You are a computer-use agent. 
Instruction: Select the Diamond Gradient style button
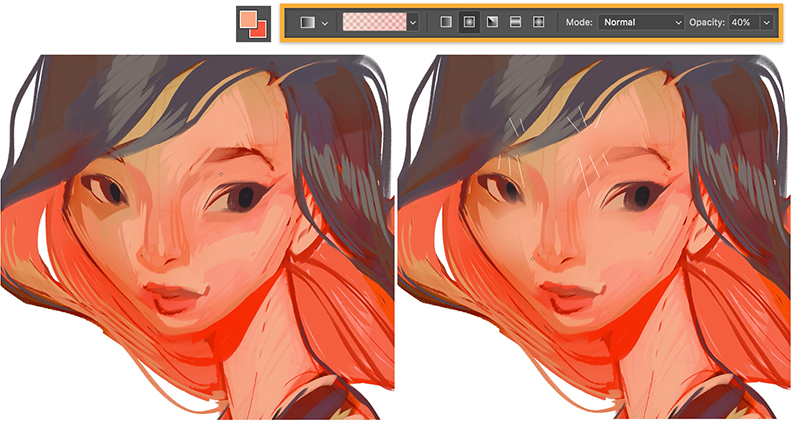coord(538,22)
